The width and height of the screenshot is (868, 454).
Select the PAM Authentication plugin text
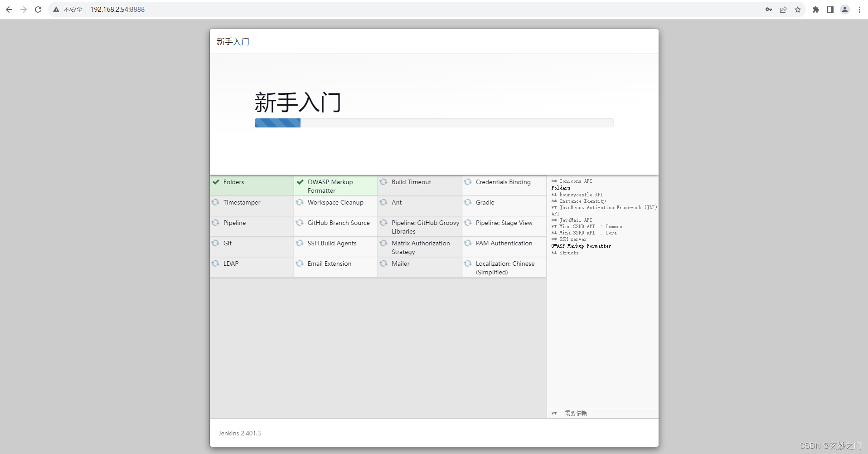click(504, 243)
